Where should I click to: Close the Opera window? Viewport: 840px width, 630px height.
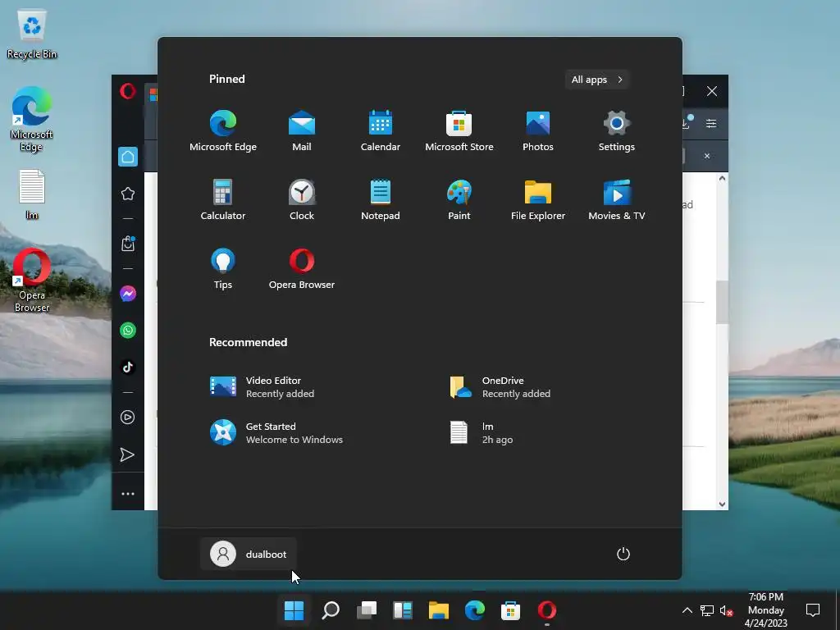pyautogui.click(x=711, y=91)
